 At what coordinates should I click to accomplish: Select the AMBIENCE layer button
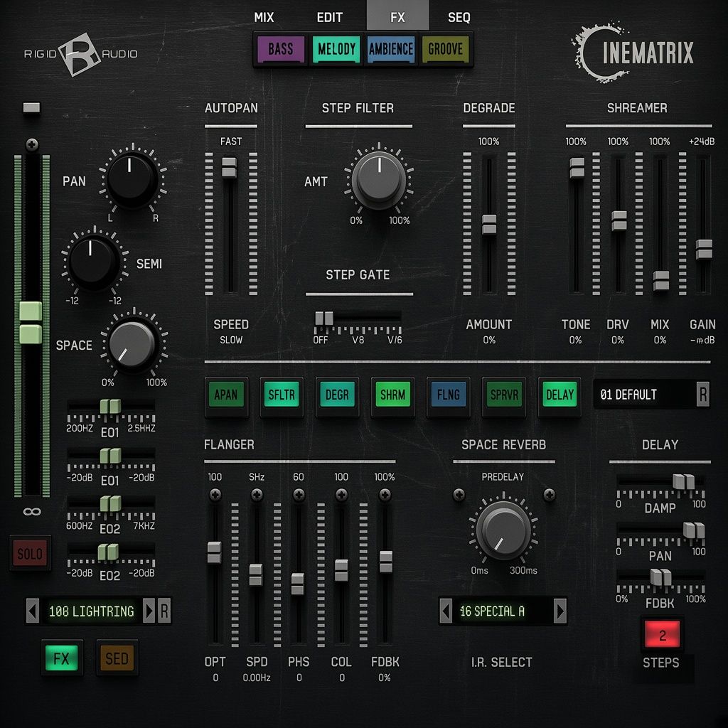point(391,49)
